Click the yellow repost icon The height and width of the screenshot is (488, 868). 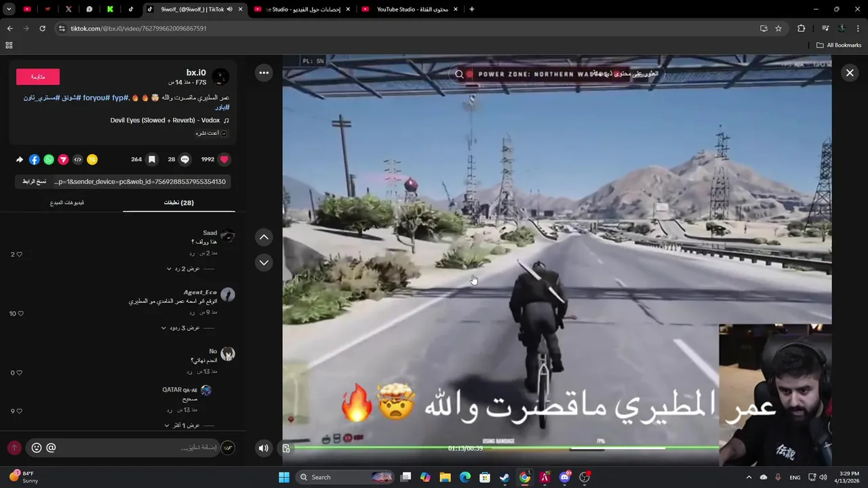click(92, 160)
